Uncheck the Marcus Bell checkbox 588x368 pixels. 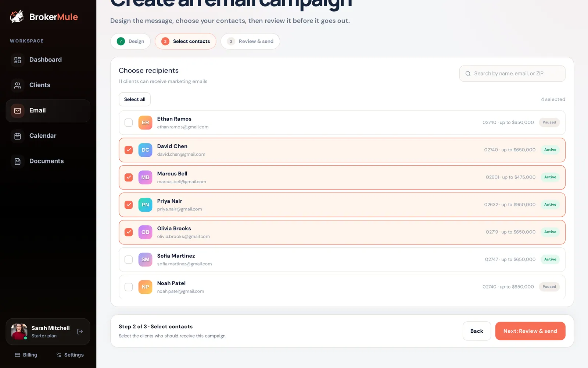pos(129,177)
